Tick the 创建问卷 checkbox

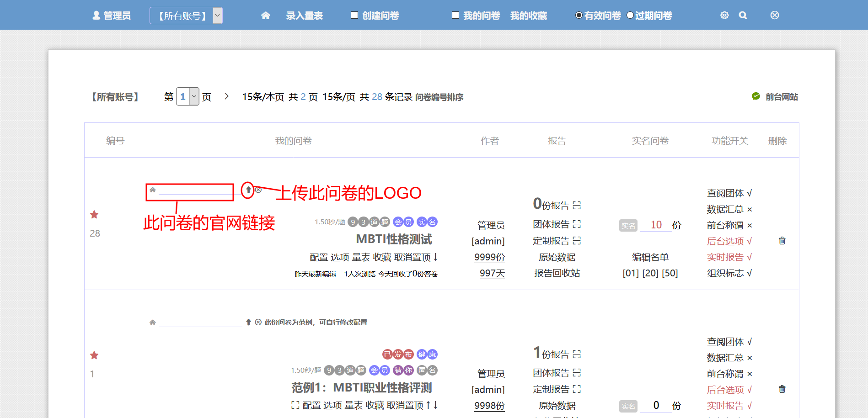pos(354,15)
